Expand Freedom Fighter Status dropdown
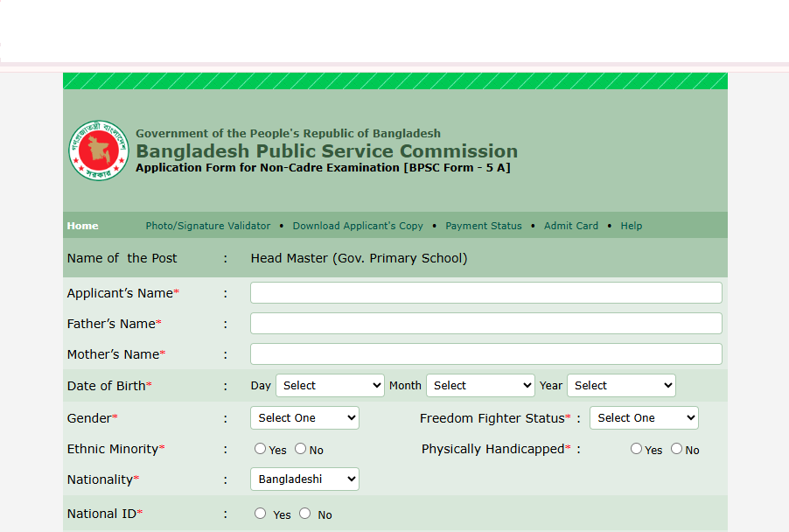 coord(644,418)
